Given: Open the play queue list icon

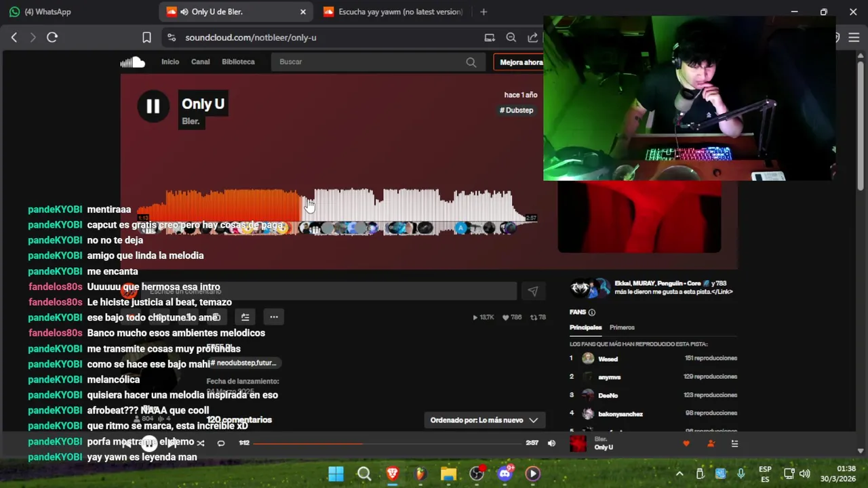Looking at the screenshot, I should click(x=734, y=444).
